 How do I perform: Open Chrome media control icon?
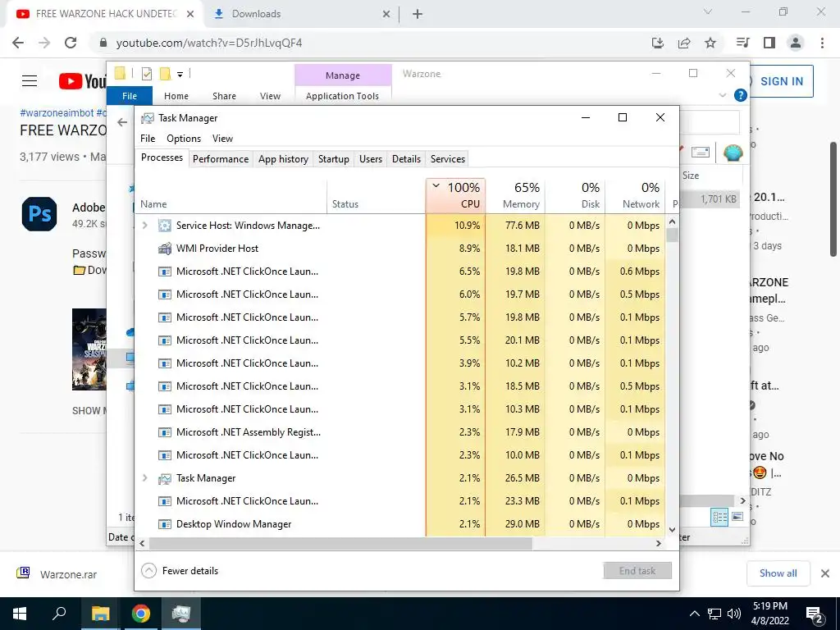tap(743, 43)
